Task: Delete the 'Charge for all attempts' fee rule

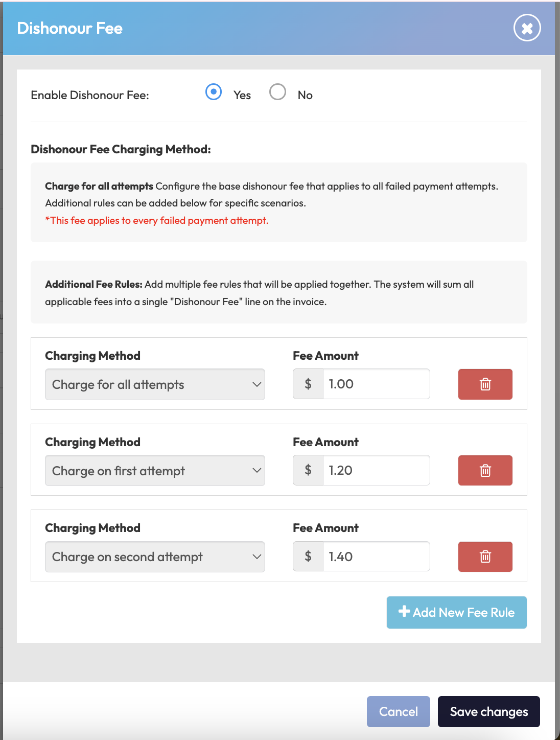Action: pyautogui.click(x=485, y=384)
